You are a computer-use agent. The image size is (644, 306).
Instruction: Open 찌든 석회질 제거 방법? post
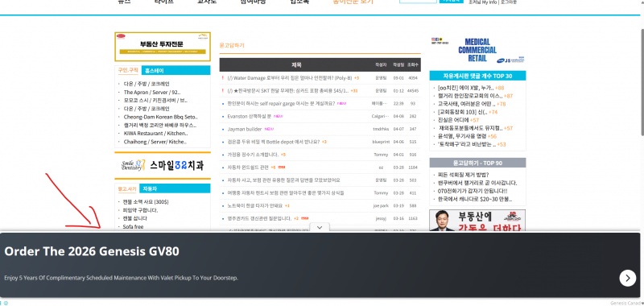[x=464, y=175]
